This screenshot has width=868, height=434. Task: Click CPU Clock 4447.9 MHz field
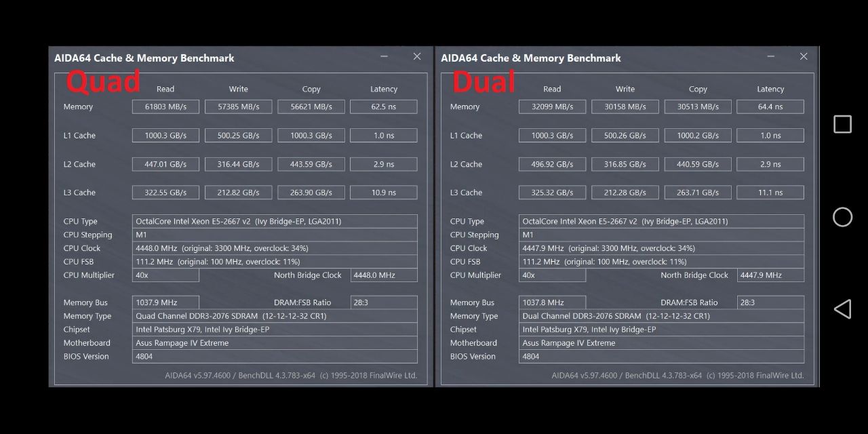(x=662, y=248)
